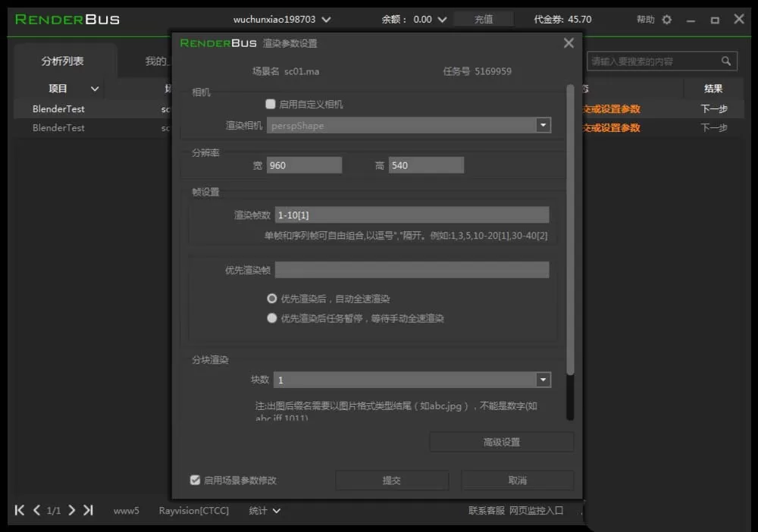Toggle enable scene parameter modification checkbox
The image size is (758, 532).
(x=195, y=480)
